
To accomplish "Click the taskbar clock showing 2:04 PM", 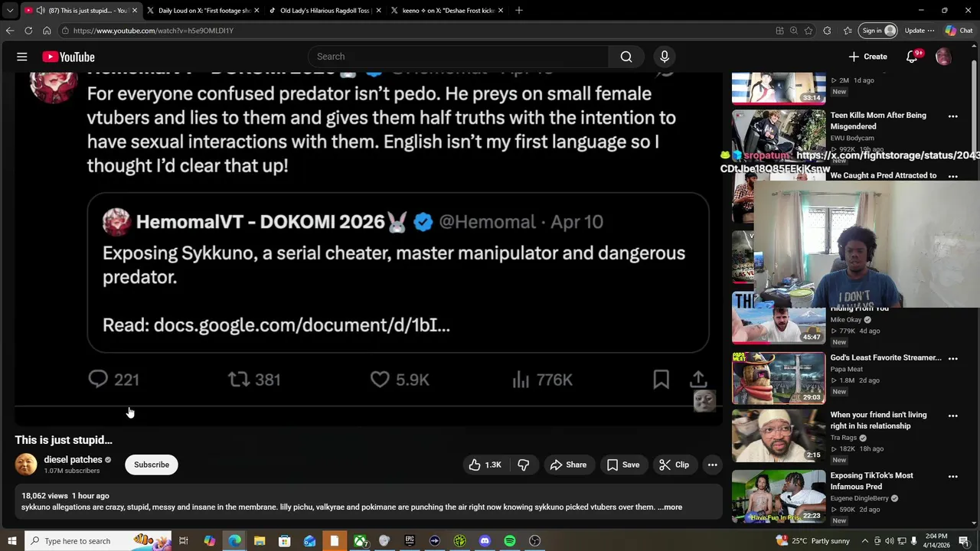I will [x=936, y=541].
